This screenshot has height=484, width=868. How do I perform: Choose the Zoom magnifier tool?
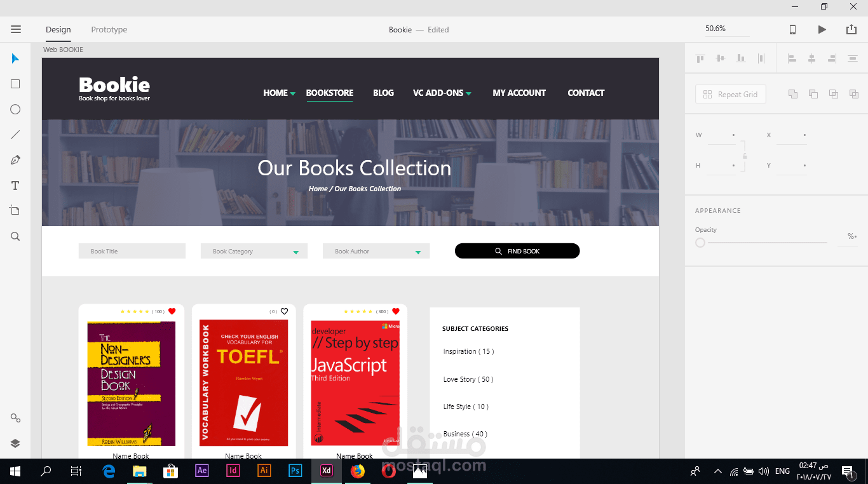(x=16, y=236)
